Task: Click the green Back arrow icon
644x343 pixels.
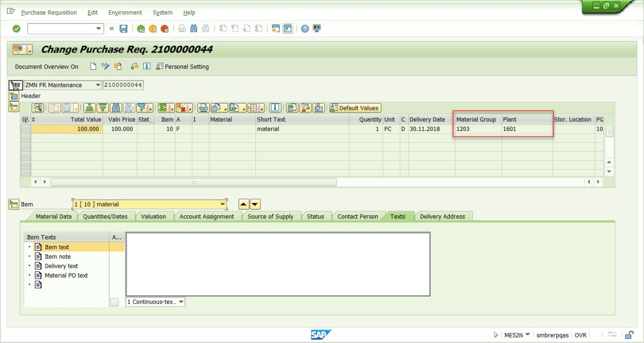Action: pyautogui.click(x=141, y=28)
